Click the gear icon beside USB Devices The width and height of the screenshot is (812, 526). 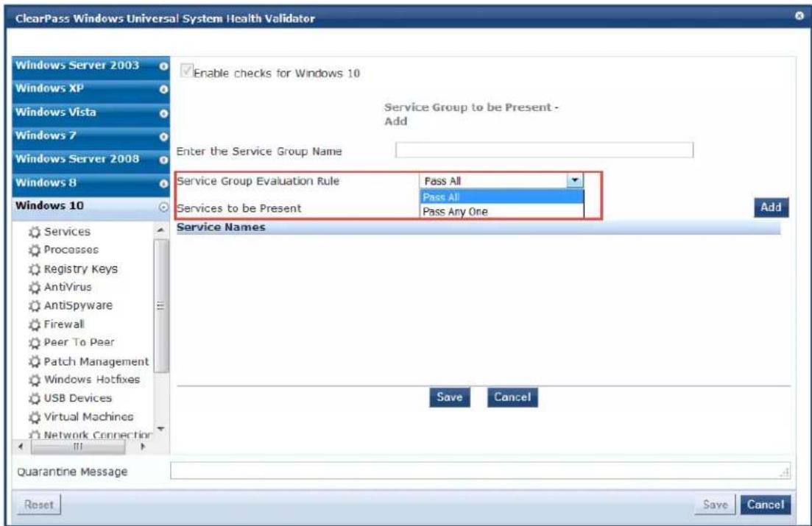35,399
